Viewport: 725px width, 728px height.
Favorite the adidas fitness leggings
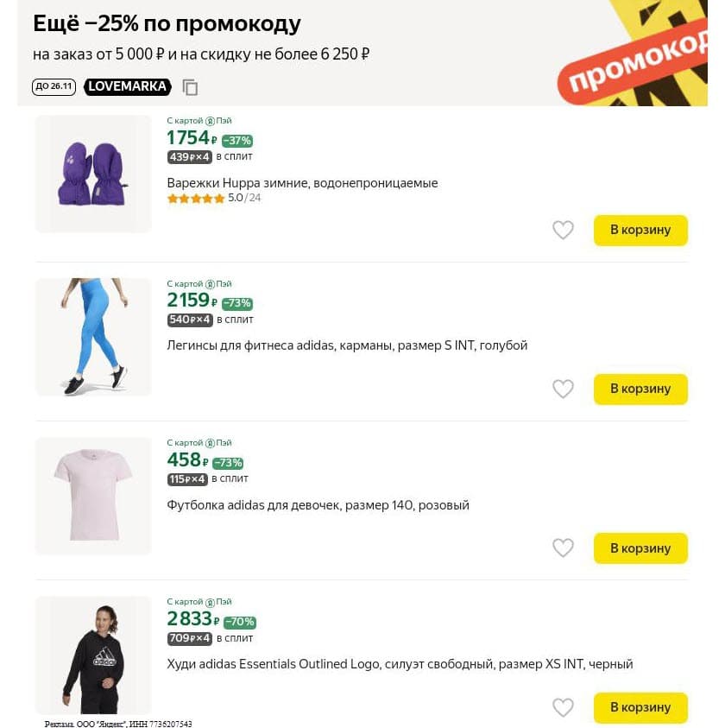tap(563, 389)
